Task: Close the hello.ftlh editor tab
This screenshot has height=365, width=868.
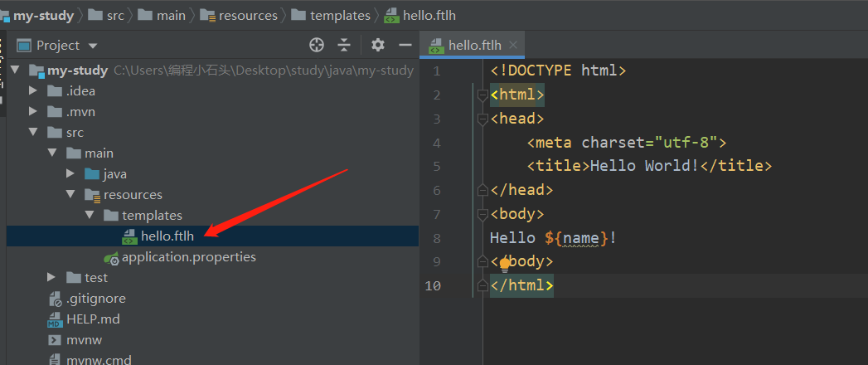Action: pos(513,45)
